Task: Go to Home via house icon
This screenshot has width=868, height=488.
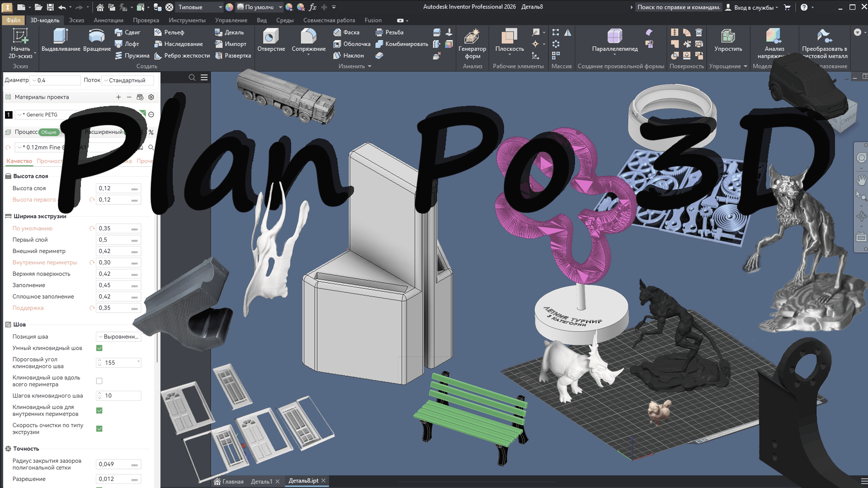Action: click(100, 7)
